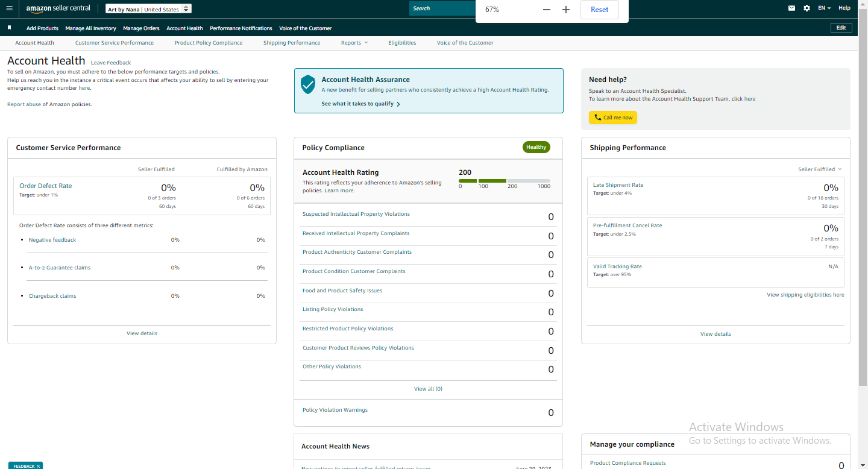Open the EN language dropdown

[824, 8]
